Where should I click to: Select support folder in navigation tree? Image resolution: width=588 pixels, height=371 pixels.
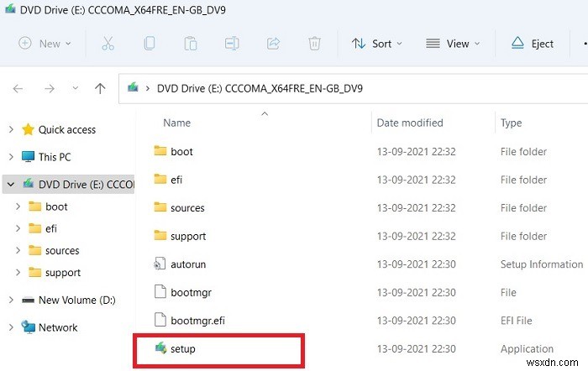click(x=63, y=273)
